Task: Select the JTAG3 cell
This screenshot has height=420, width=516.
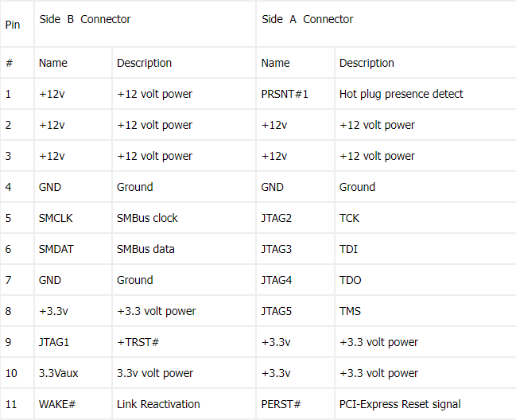Action: click(x=277, y=249)
